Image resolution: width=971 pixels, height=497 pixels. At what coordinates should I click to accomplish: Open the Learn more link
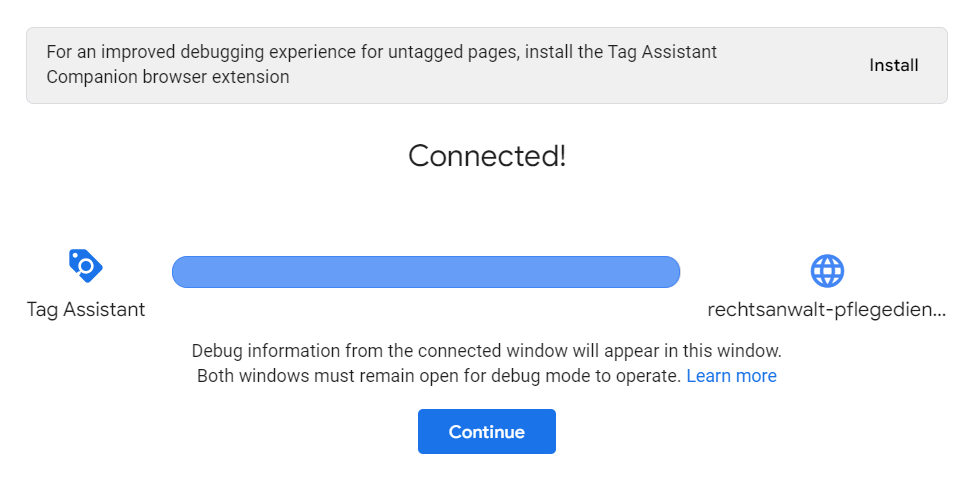(731, 376)
